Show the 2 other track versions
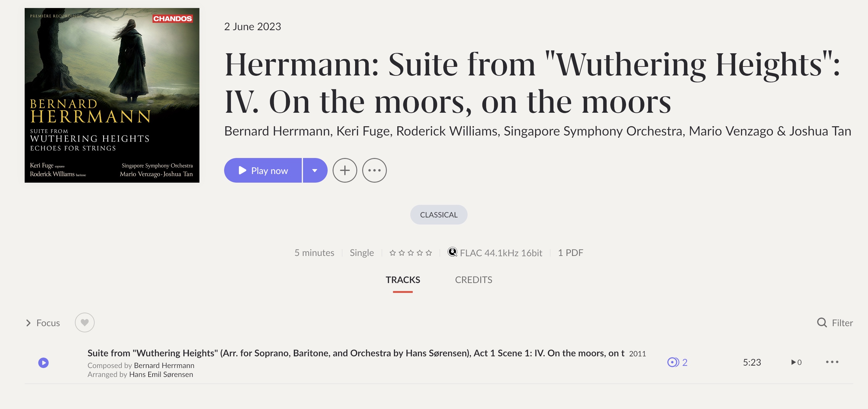The height and width of the screenshot is (409, 868). 677,362
